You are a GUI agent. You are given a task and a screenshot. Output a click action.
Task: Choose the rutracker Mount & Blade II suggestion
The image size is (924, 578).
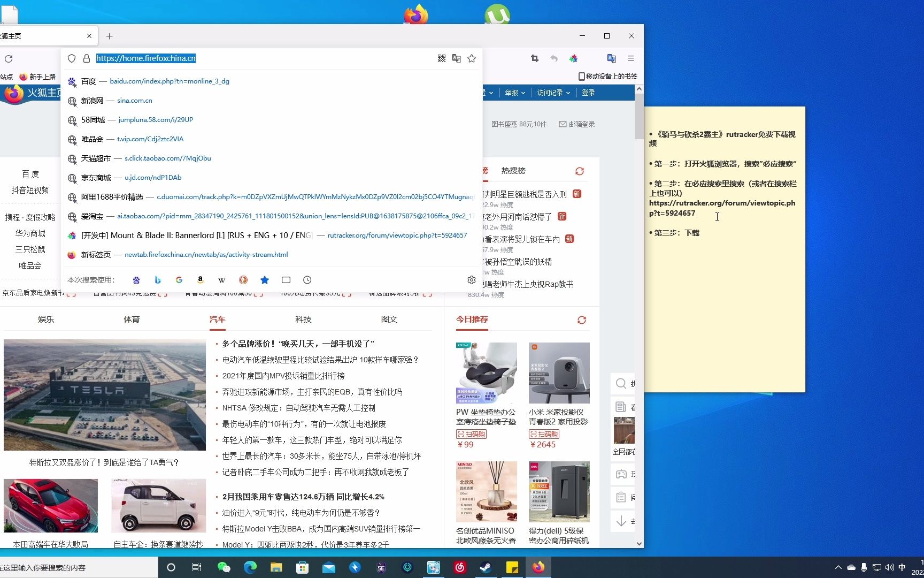[x=272, y=235]
